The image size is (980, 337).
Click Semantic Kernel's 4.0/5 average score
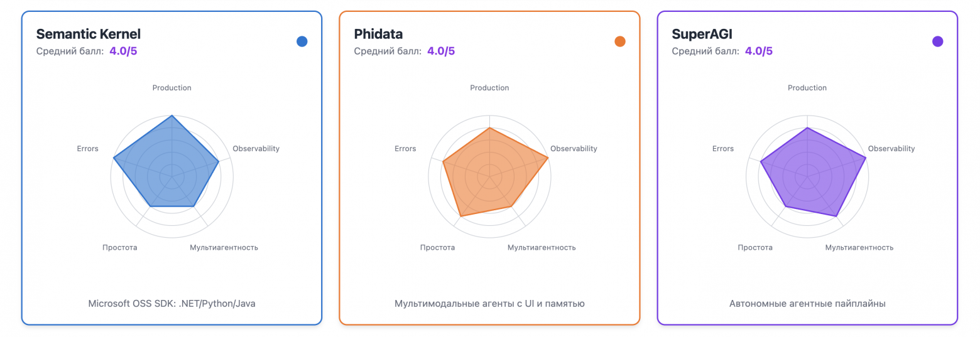point(123,51)
